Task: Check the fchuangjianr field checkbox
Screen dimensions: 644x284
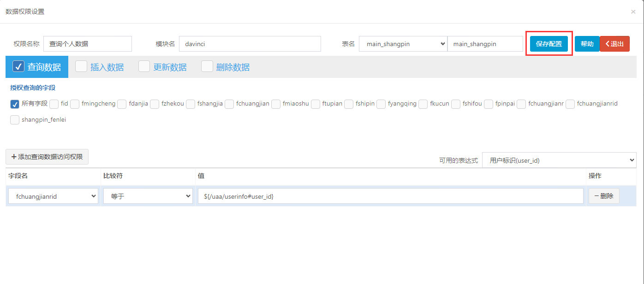Action: pos(521,104)
